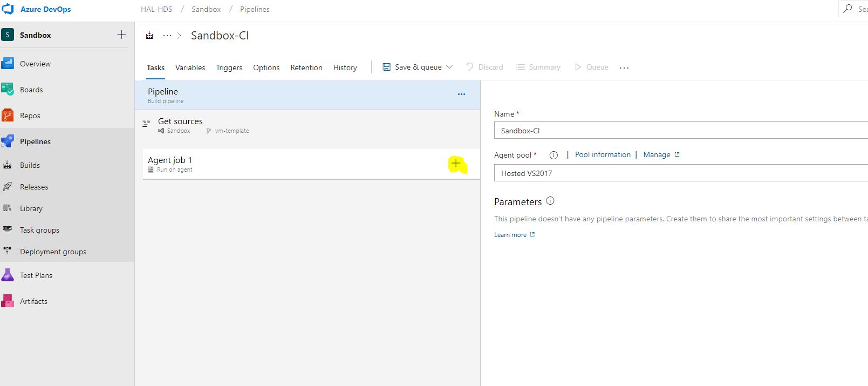Switch to the Triggers tab
The image size is (868, 386).
tap(229, 67)
